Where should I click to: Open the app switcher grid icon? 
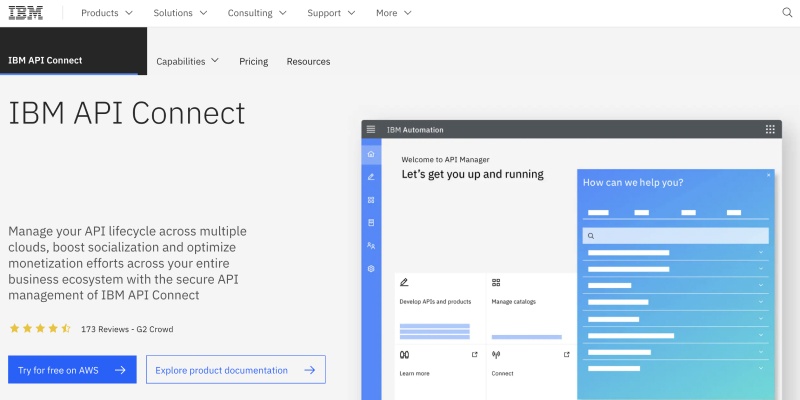770,130
